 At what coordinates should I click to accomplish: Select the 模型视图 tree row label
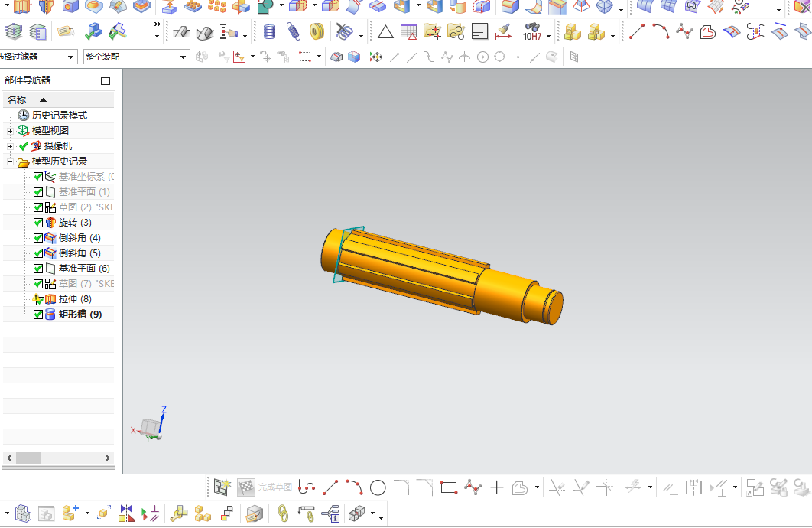(x=50, y=131)
